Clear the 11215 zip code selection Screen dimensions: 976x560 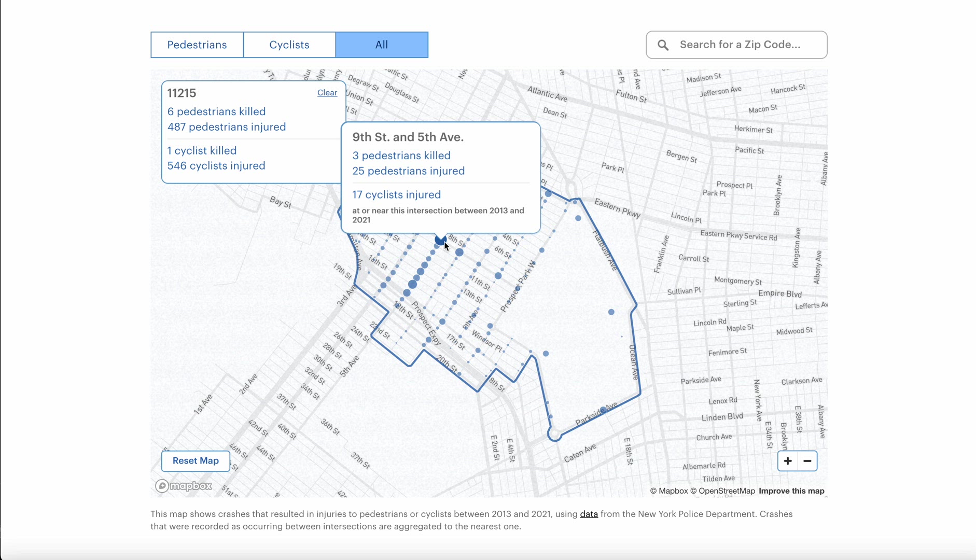(327, 92)
